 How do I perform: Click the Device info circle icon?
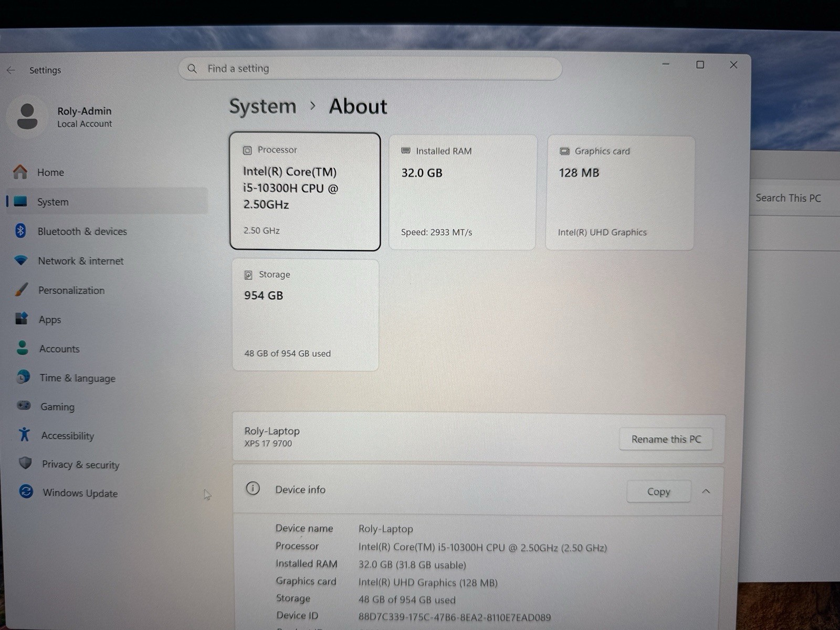(253, 489)
